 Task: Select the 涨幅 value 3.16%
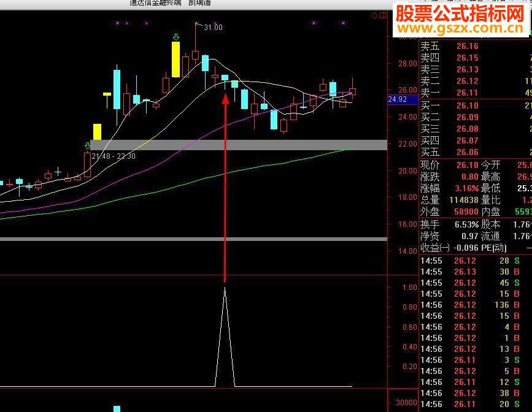pyautogui.click(x=466, y=188)
